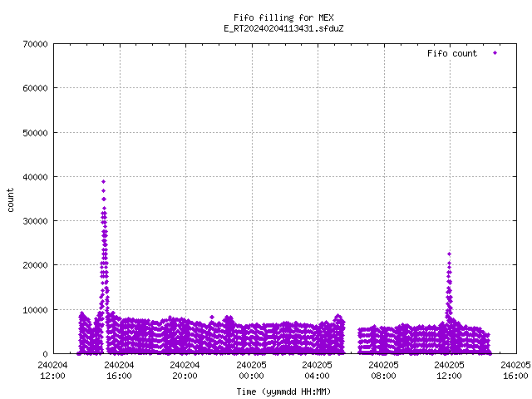Click the x-axis label 'Time (yymmdd HH:MM)'
The width and height of the screenshot is (532, 399).
tap(283, 392)
